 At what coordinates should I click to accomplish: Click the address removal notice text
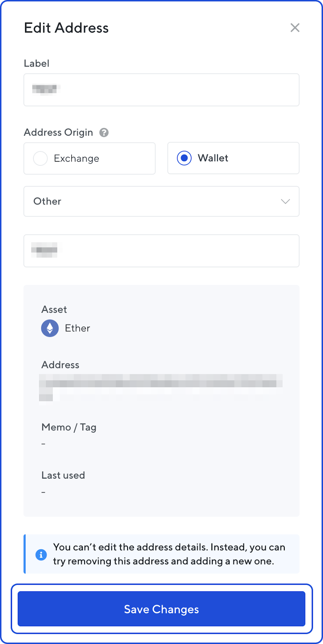169,554
